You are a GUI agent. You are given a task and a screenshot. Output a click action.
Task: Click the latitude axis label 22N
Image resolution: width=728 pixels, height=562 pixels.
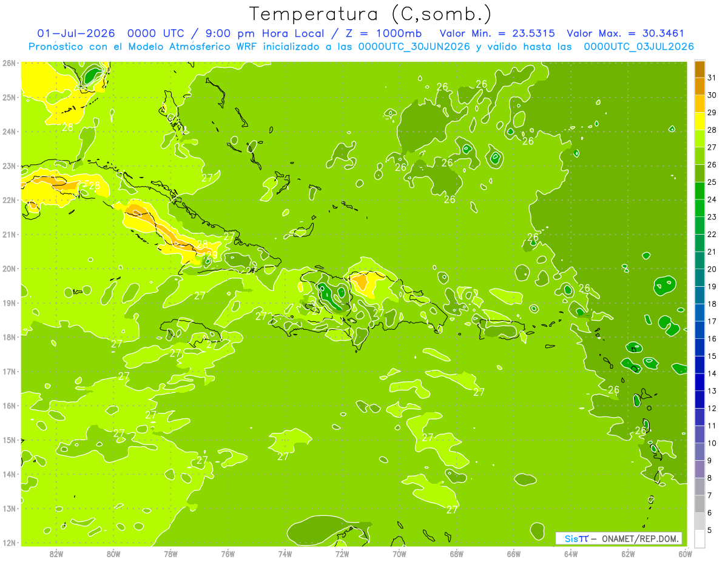(9, 200)
